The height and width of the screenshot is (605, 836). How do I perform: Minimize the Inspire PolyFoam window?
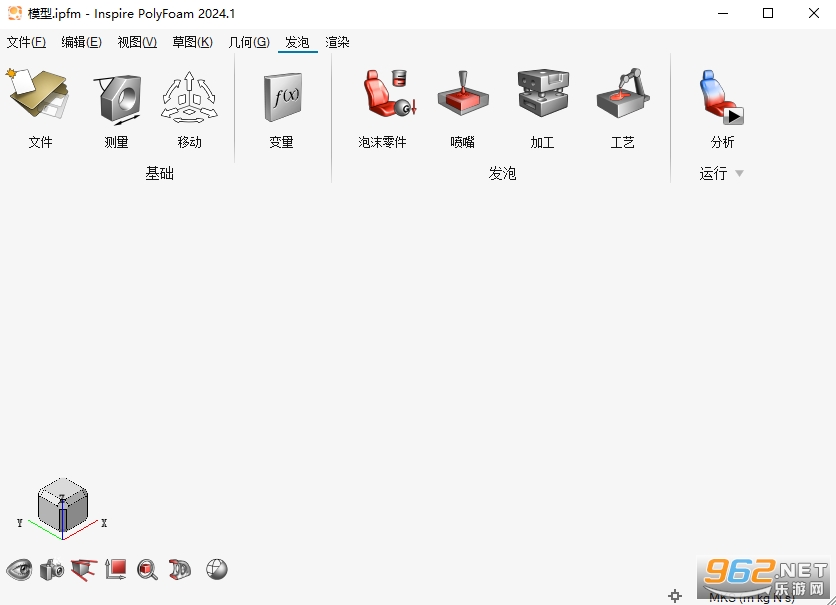[x=723, y=13]
